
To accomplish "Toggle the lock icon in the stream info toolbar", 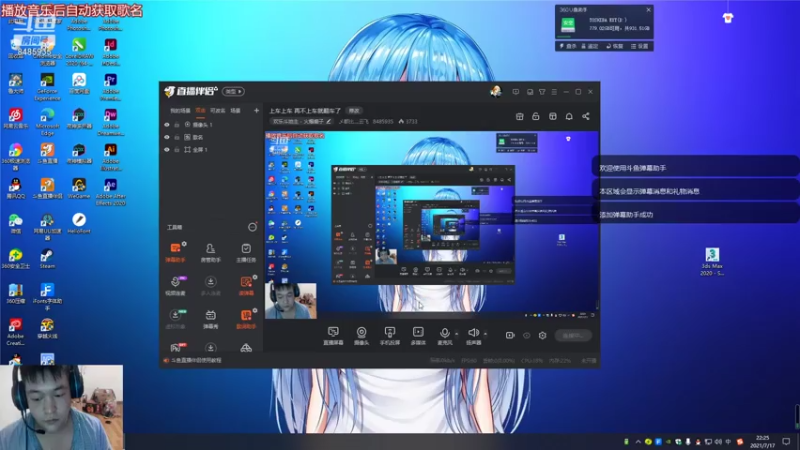I will pos(536,116).
